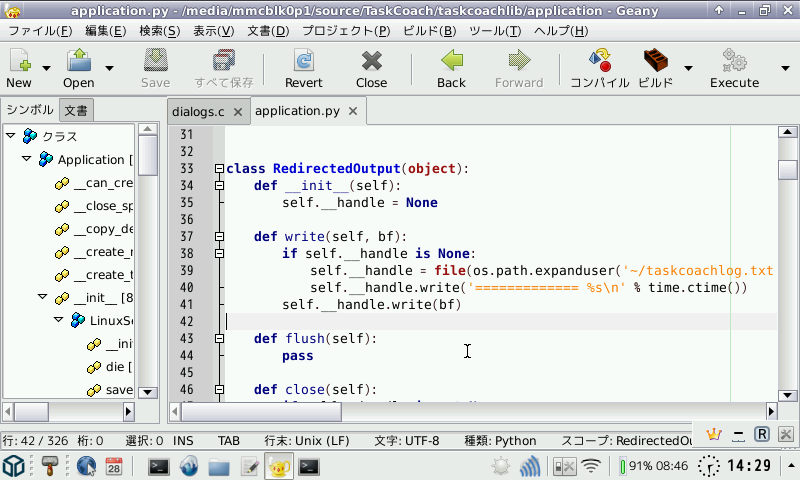This screenshot has width=800, height=480.
Task: Fold the def flush block on line 43
Action: (x=219, y=339)
